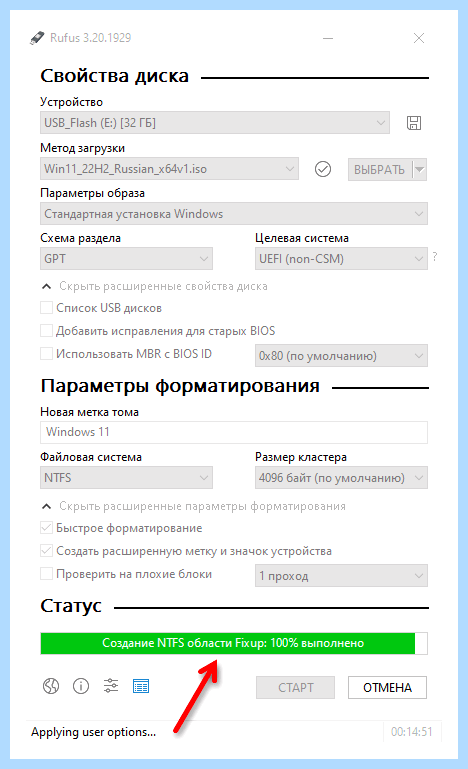The height and width of the screenshot is (769, 468).
Task: Click the Windows 11 volume label field
Action: 234,432
